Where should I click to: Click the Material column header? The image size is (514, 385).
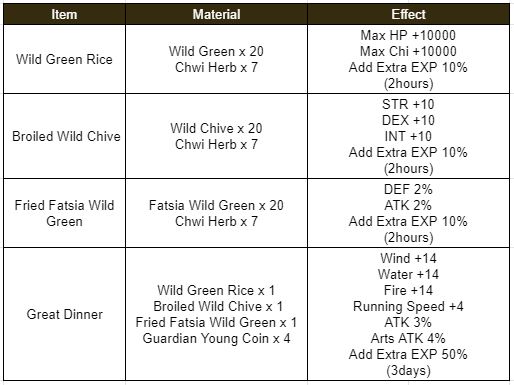point(216,14)
